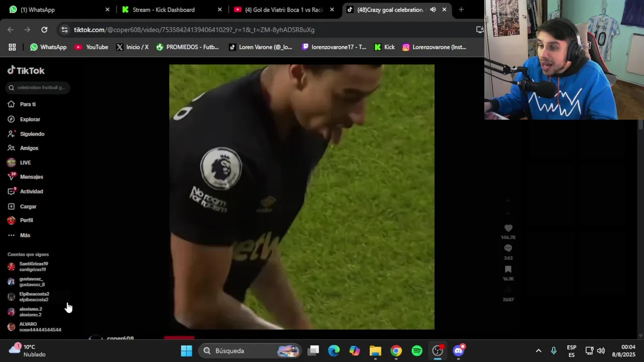Open Chrome apps grid in bookmarks bar
The image size is (644, 362).
click(12, 47)
